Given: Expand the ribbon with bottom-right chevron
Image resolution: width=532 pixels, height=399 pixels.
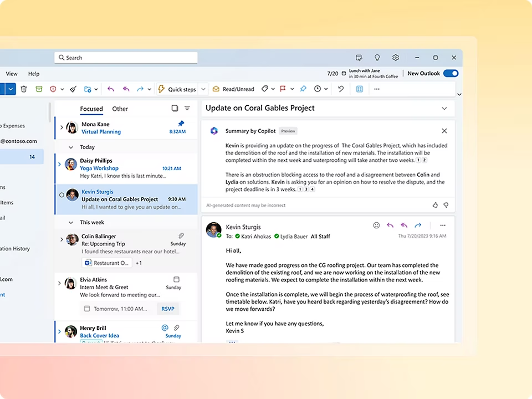Looking at the screenshot, I should click(459, 94).
